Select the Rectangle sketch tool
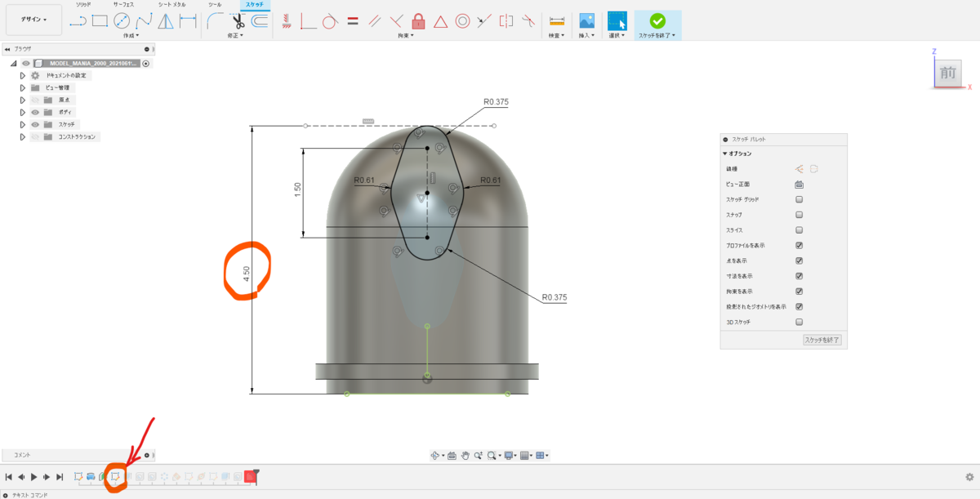The image size is (980, 499). [x=100, y=21]
